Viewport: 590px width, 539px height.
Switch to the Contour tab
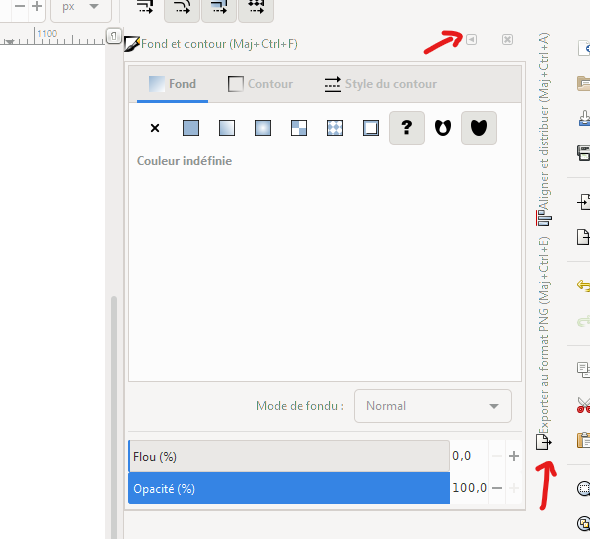pyautogui.click(x=260, y=84)
